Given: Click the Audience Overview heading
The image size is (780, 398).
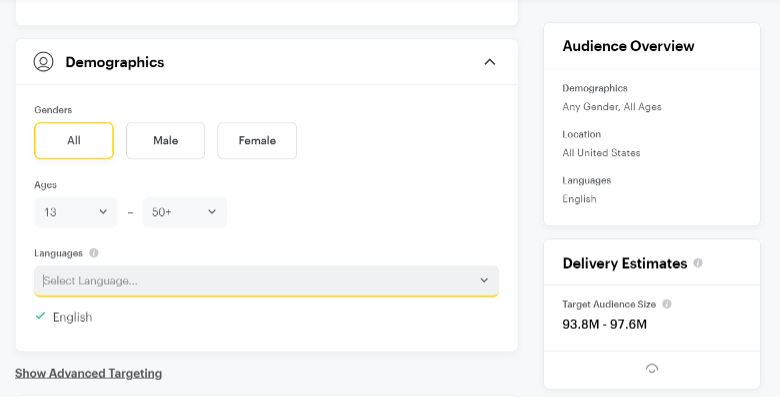Looking at the screenshot, I should point(628,46).
